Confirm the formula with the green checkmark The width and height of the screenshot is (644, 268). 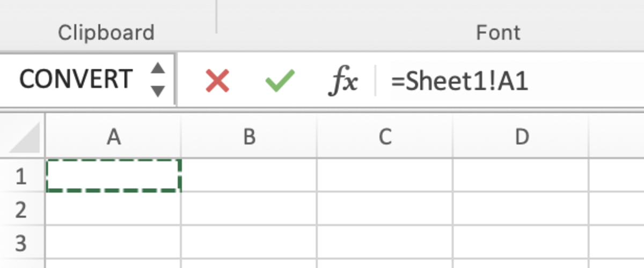[x=280, y=81]
